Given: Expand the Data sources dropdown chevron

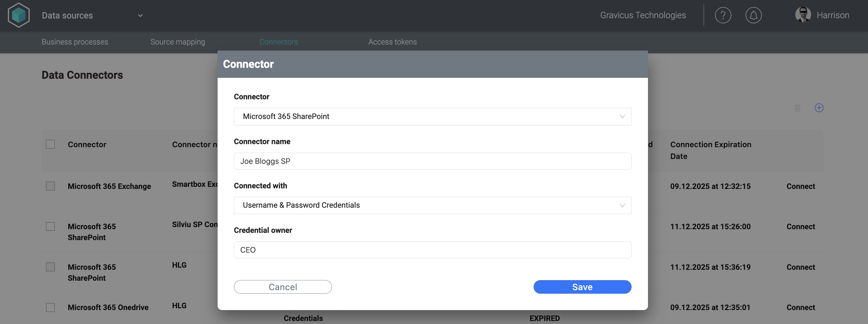Looking at the screenshot, I should pyautogui.click(x=140, y=15).
